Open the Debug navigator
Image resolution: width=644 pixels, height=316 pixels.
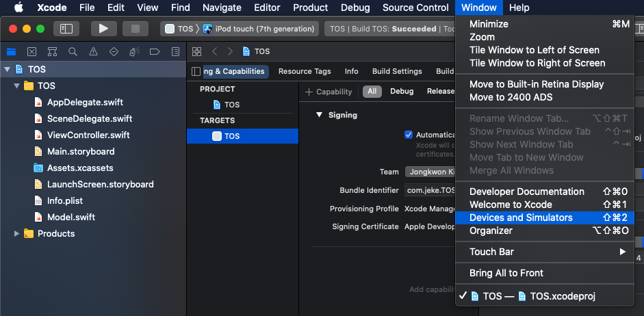[x=134, y=52]
